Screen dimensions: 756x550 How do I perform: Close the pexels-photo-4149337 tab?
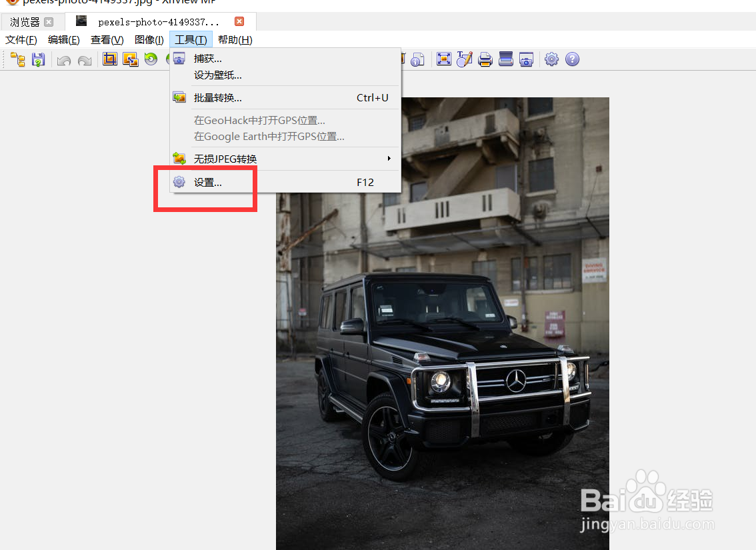239,21
